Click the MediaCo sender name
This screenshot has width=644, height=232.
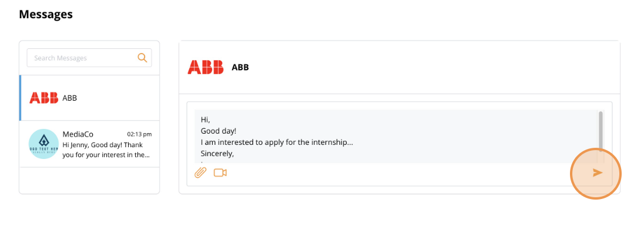pos(78,134)
